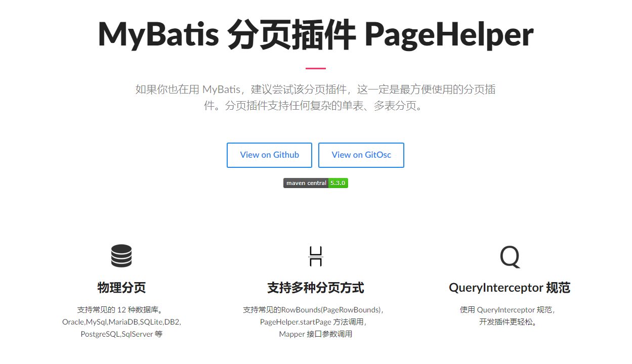
Task: Select the 支持多种分页方式 heading
Action: click(x=315, y=288)
